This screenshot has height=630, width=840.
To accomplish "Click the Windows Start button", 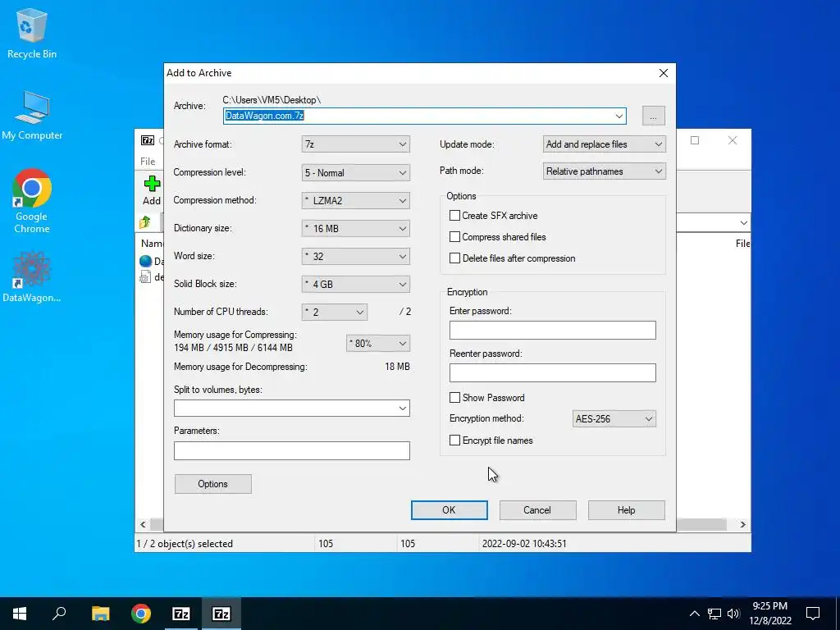I will pos(20,614).
